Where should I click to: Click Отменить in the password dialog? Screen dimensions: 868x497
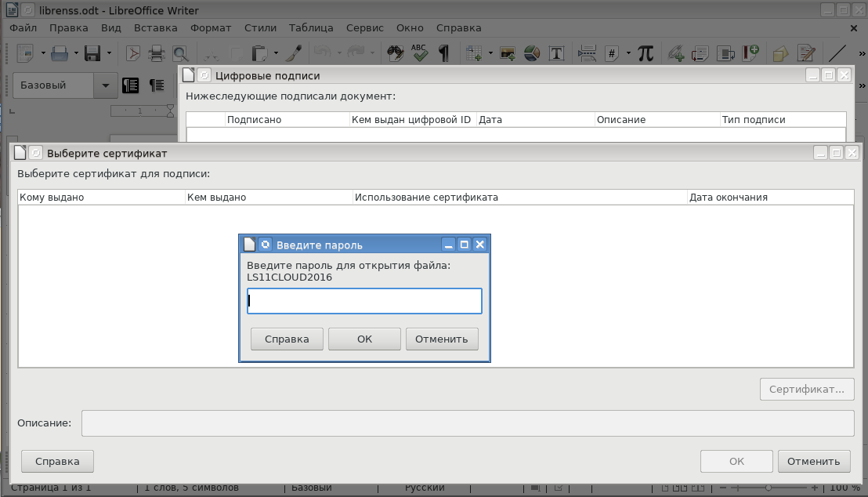442,339
